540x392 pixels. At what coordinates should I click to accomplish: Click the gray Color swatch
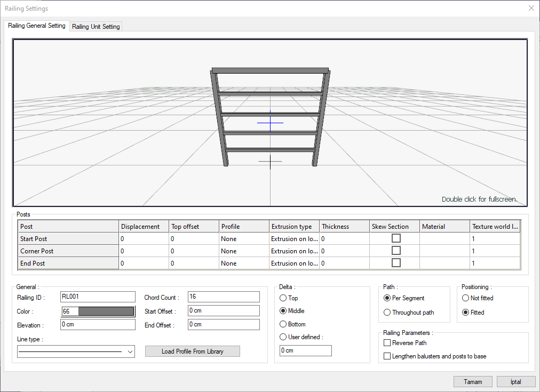click(106, 311)
